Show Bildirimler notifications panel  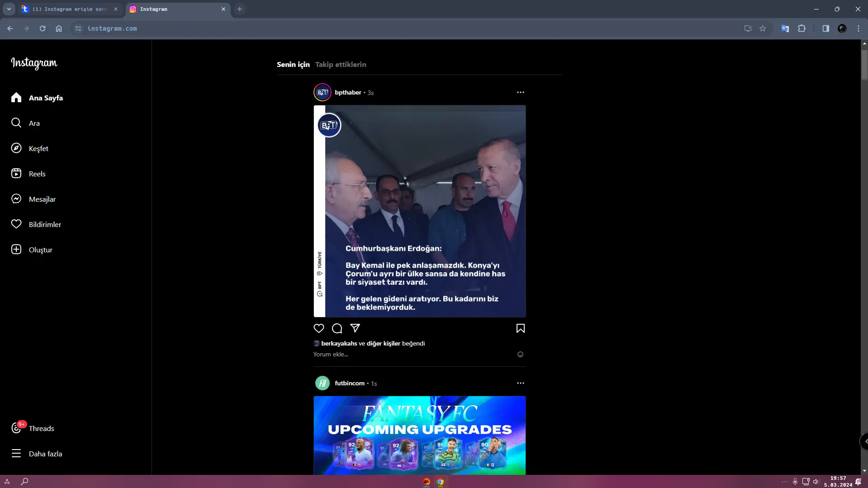36,224
